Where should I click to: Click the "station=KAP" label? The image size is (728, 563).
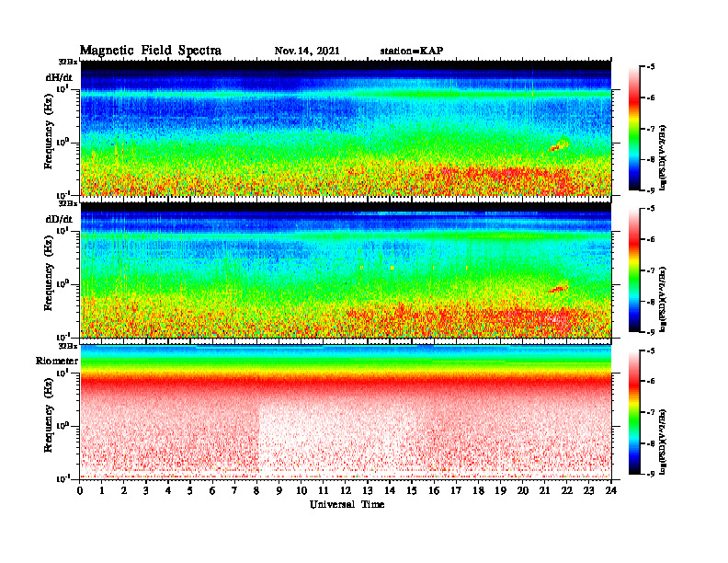coord(412,51)
